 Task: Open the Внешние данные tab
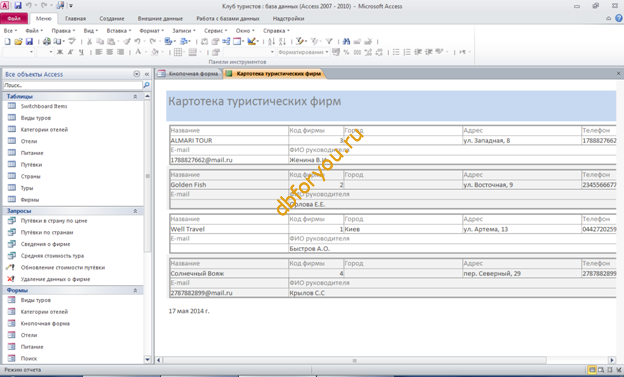(x=160, y=19)
